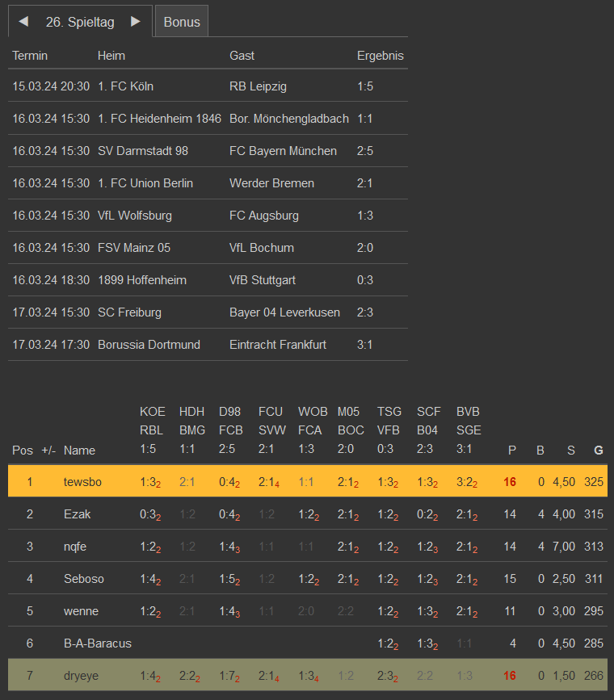Click the KOE RBL match column header
614x700 pixels.
(152, 430)
